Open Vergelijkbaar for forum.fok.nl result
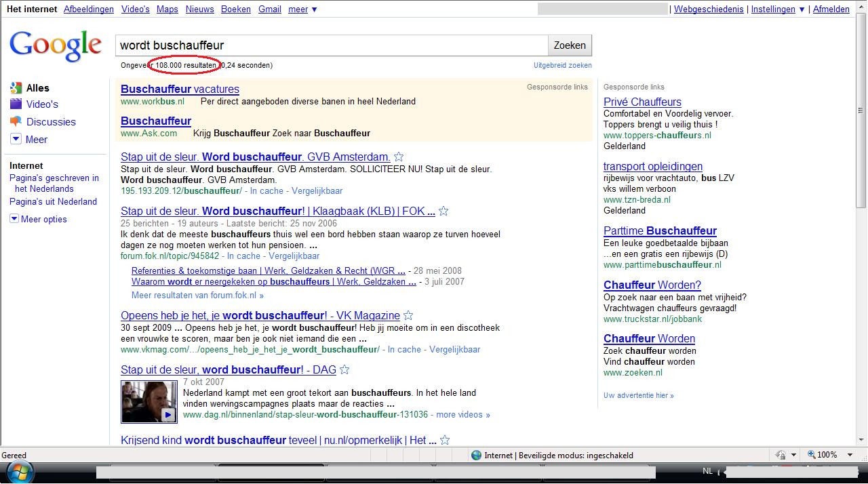Screen dimensions: 868x484 (294, 256)
